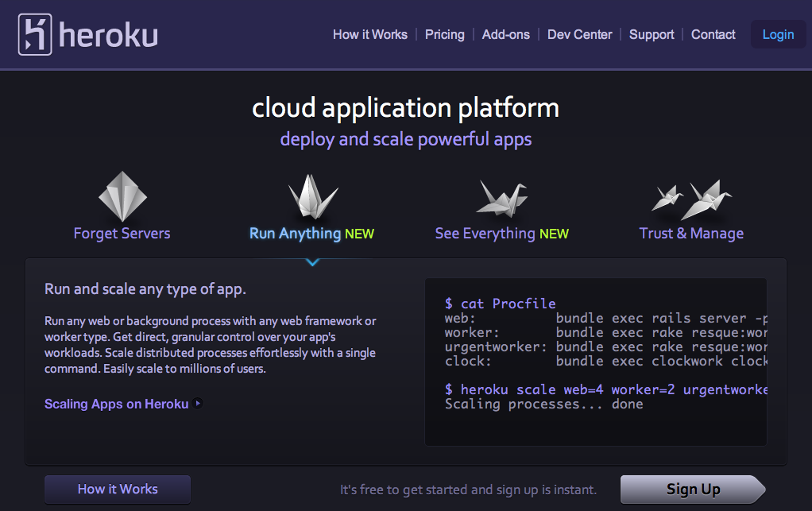The width and height of the screenshot is (812, 511).
Task: Open the Trust & Manage tab label
Action: click(691, 234)
